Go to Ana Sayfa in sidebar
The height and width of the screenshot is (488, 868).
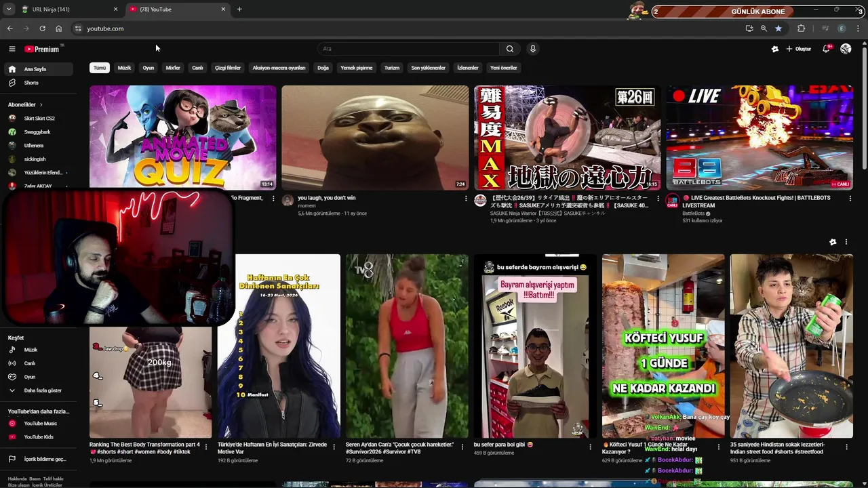[37, 69]
